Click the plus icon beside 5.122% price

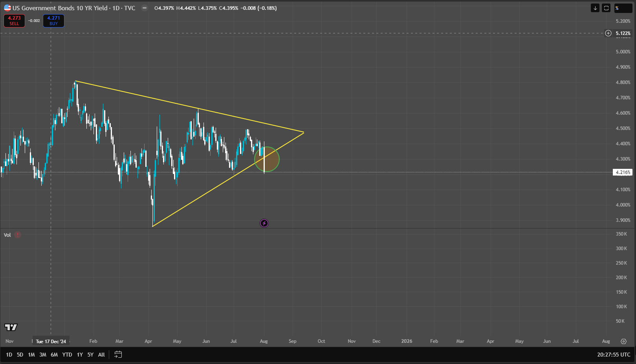tap(608, 33)
